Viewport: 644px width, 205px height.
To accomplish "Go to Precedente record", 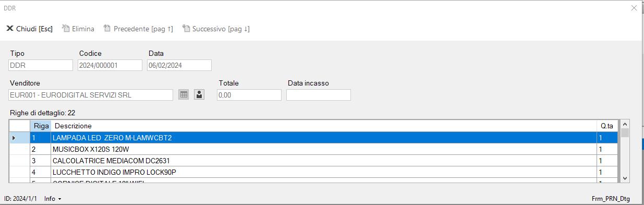I will tap(138, 29).
